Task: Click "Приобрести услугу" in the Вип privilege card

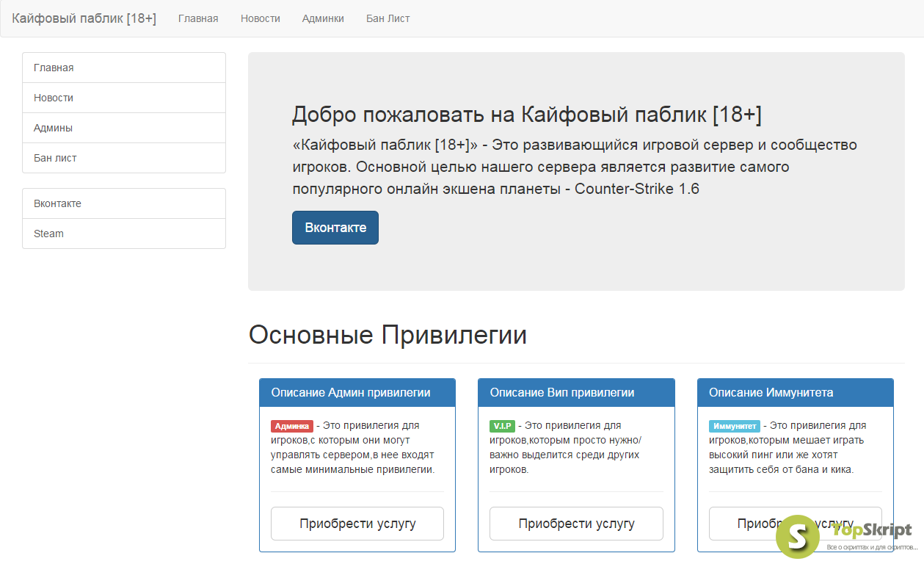Action: tap(576, 524)
